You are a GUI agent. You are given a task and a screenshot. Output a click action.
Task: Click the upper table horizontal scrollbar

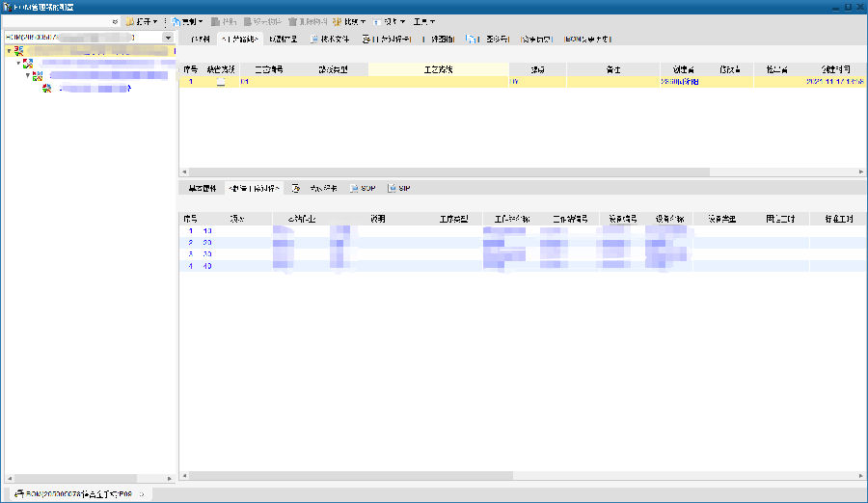[x=449, y=172]
